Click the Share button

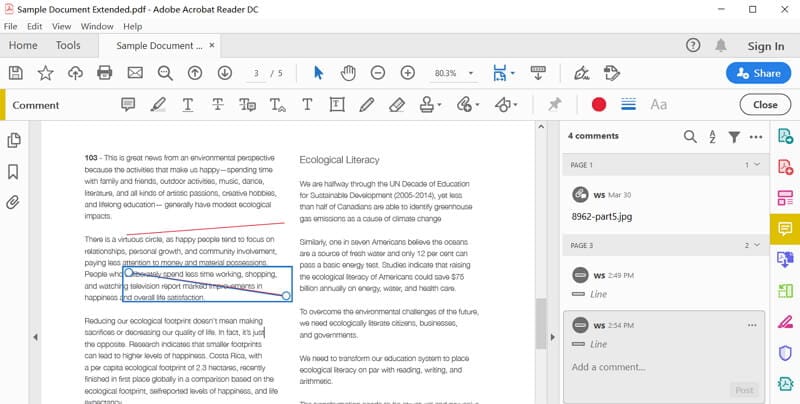click(759, 73)
